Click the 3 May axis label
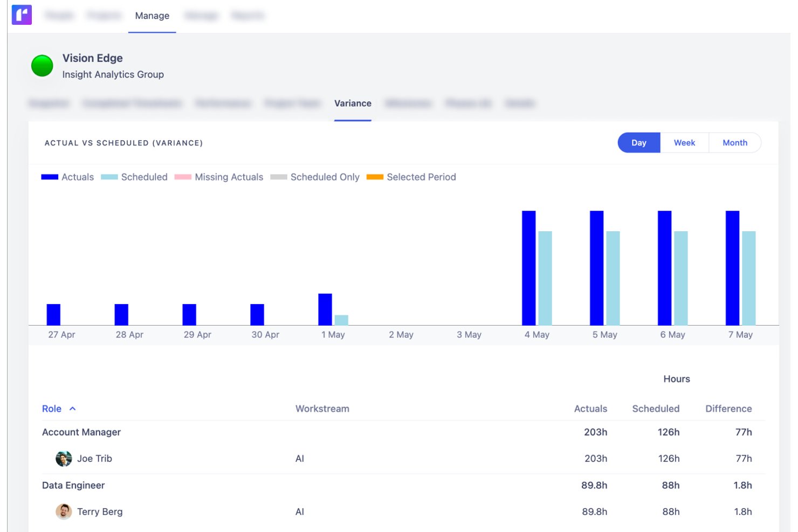 pos(469,335)
